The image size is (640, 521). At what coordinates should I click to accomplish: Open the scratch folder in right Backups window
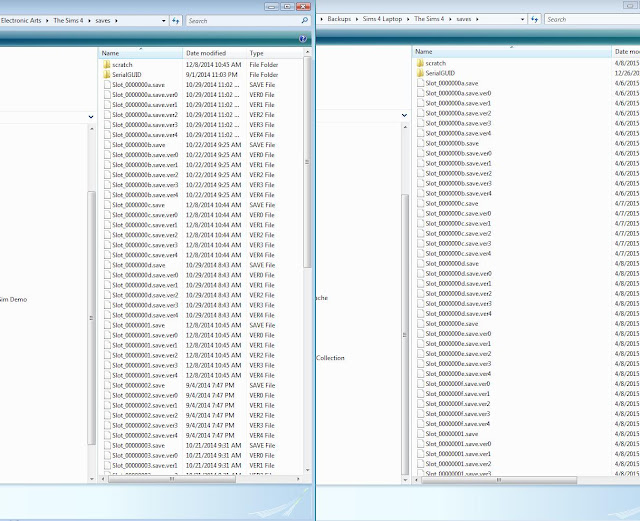pyautogui.click(x=436, y=63)
